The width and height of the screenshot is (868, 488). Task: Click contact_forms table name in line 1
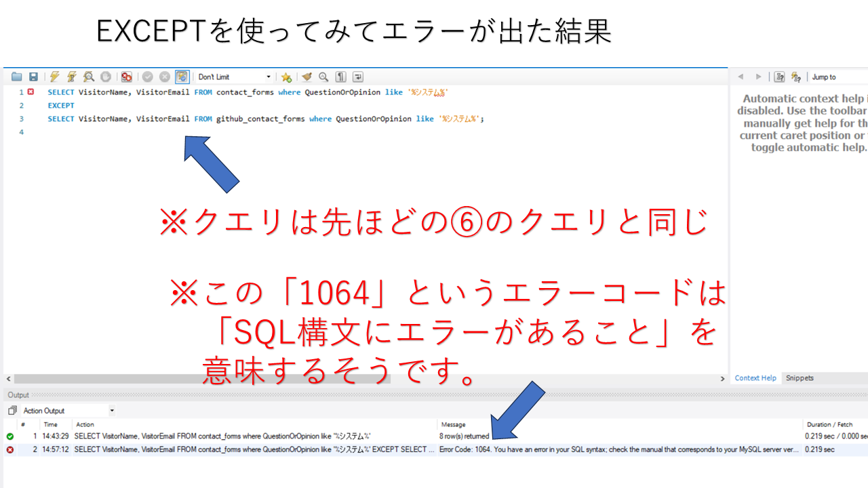[245, 92]
